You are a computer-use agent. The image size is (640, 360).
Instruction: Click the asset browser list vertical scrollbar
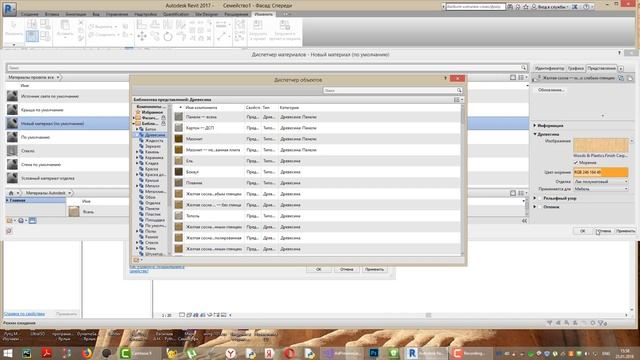coord(462,180)
